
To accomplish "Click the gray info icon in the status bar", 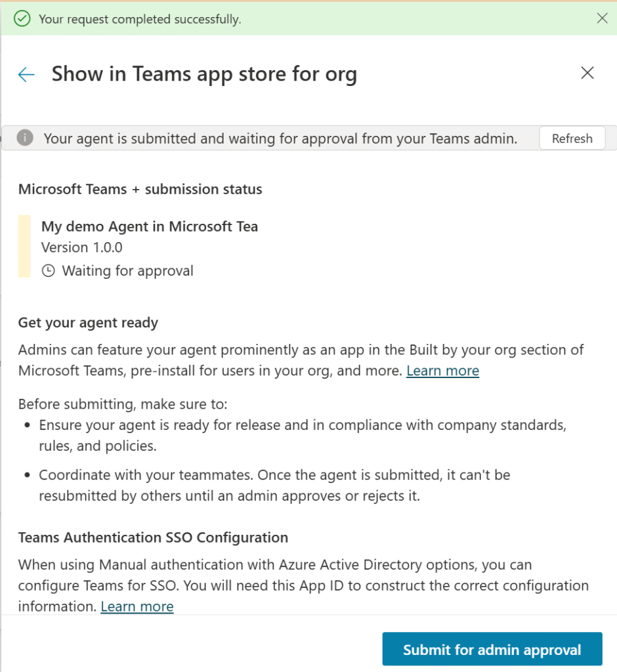I will pyautogui.click(x=25, y=138).
